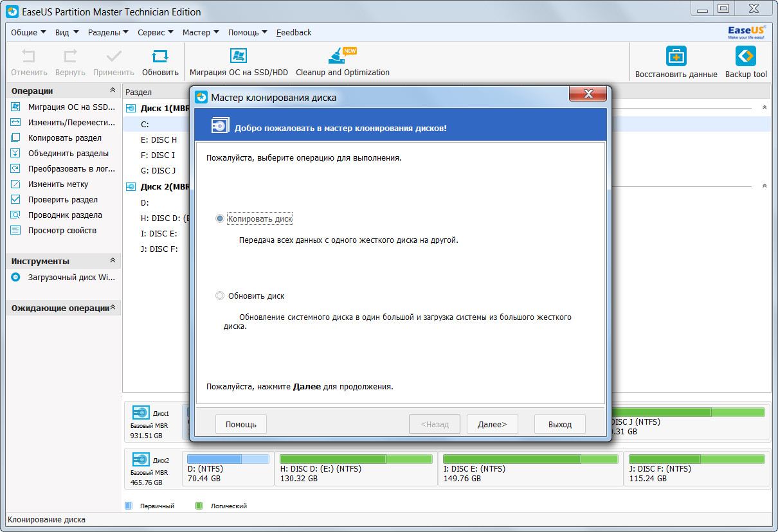Screen dimensions: 778x532
Task: Click the Выход button in wizard
Action: click(560, 424)
